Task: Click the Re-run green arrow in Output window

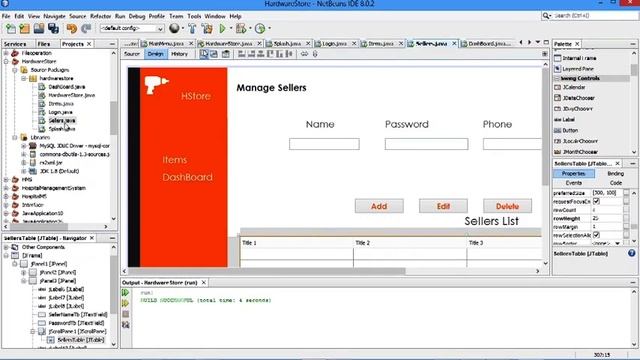Action: click(126, 293)
